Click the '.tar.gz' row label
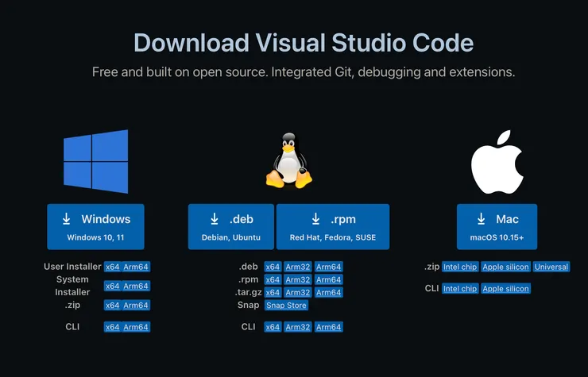The width and height of the screenshot is (588, 377). coord(249,292)
